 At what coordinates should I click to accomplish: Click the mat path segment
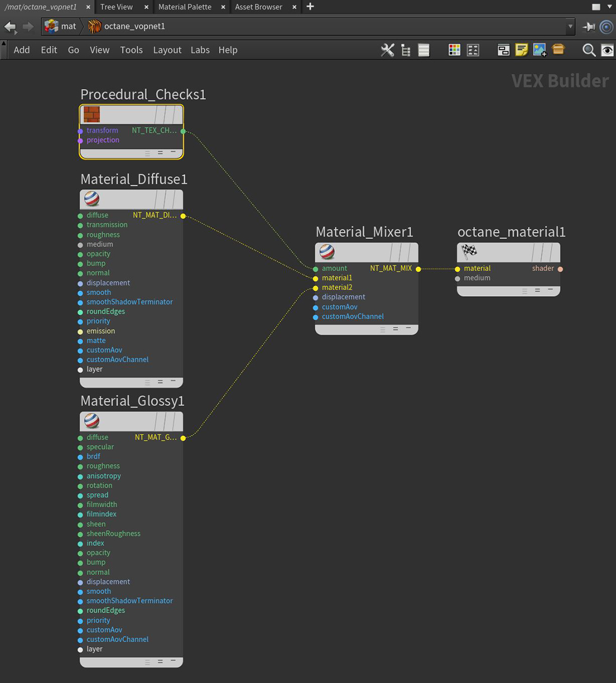coord(62,26)
